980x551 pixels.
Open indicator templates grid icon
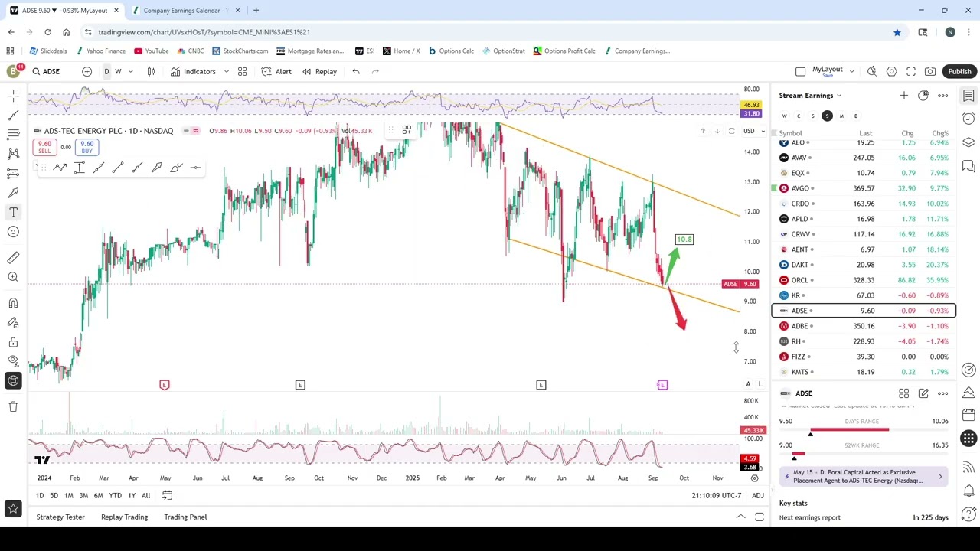(x=242, y=71)
